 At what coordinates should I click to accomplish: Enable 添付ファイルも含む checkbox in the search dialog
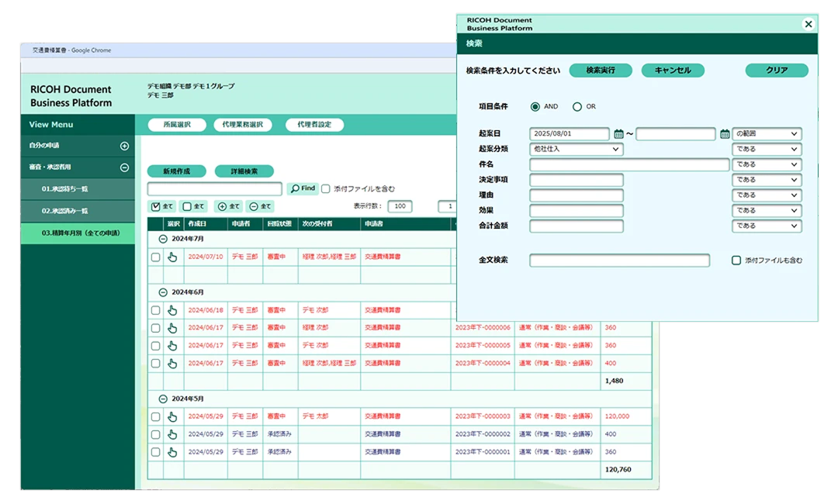click(x=736, y=261)
